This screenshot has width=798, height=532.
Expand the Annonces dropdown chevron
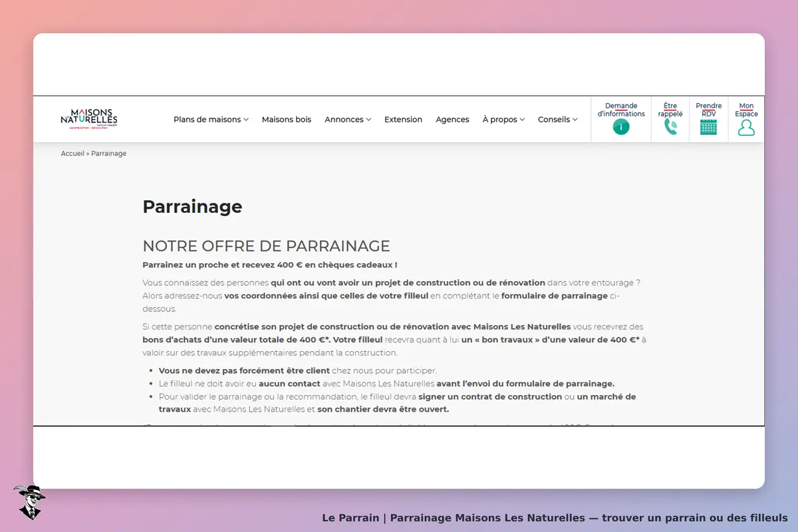[368, 120]
